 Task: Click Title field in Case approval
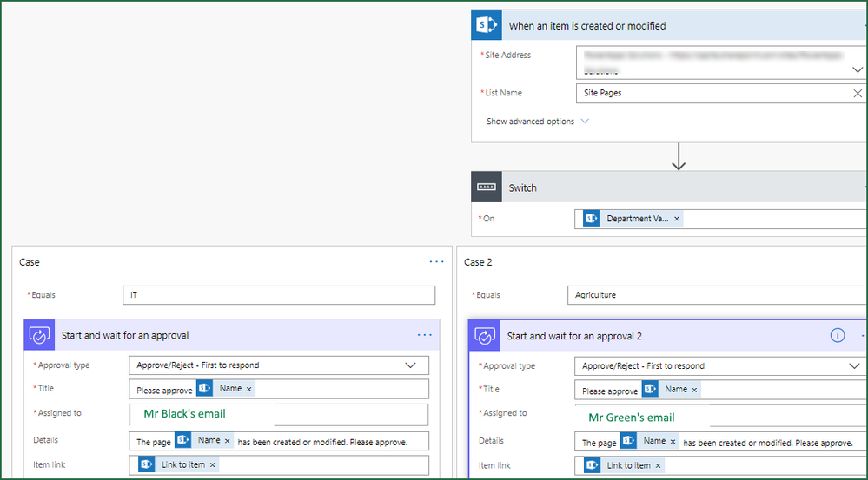pos(279,389)
